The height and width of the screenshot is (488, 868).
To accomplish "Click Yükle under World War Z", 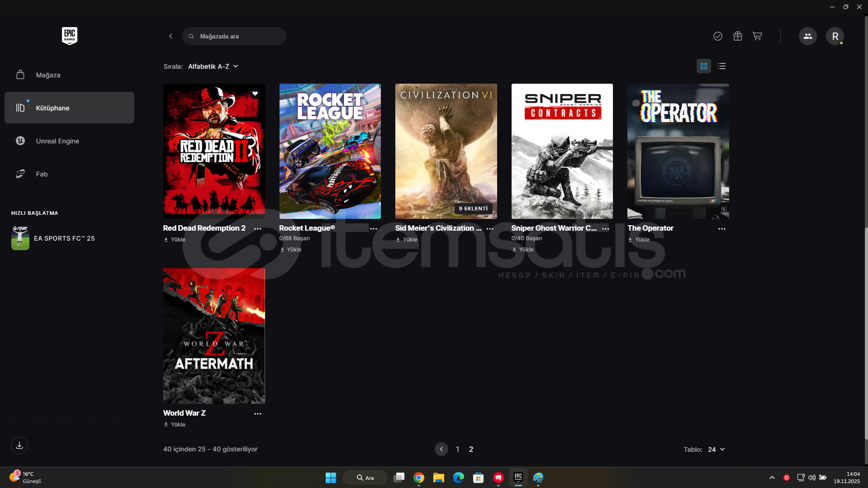I will (175, 425).
